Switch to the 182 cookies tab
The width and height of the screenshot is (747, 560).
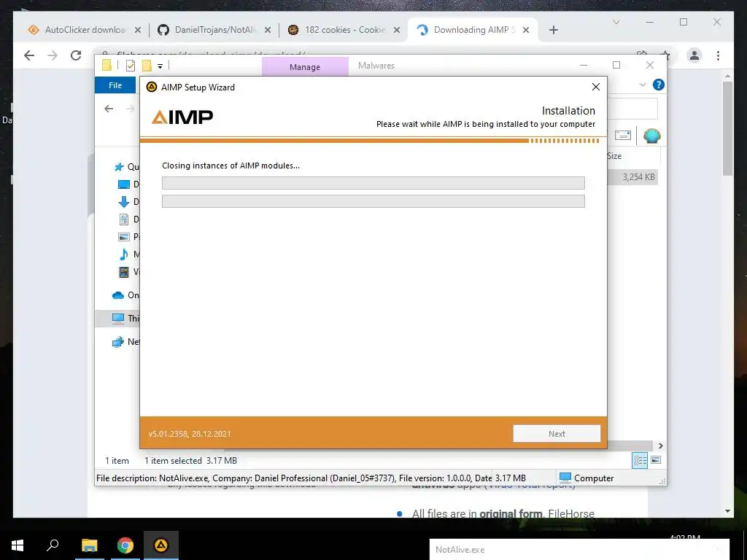(x=343, y=30)
